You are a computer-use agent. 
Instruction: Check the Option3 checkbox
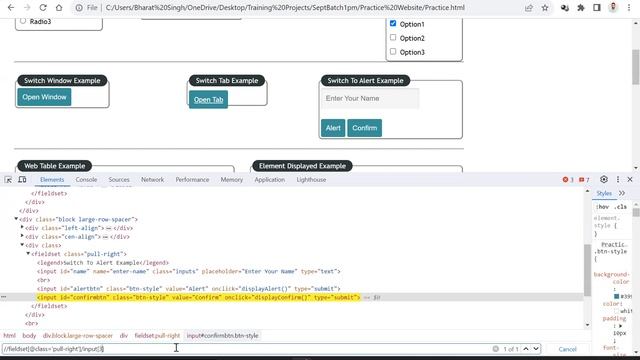point(393,51)
